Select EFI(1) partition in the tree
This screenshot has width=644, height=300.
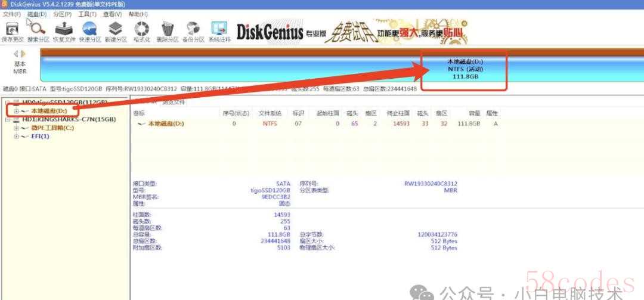tap(40, 136)
